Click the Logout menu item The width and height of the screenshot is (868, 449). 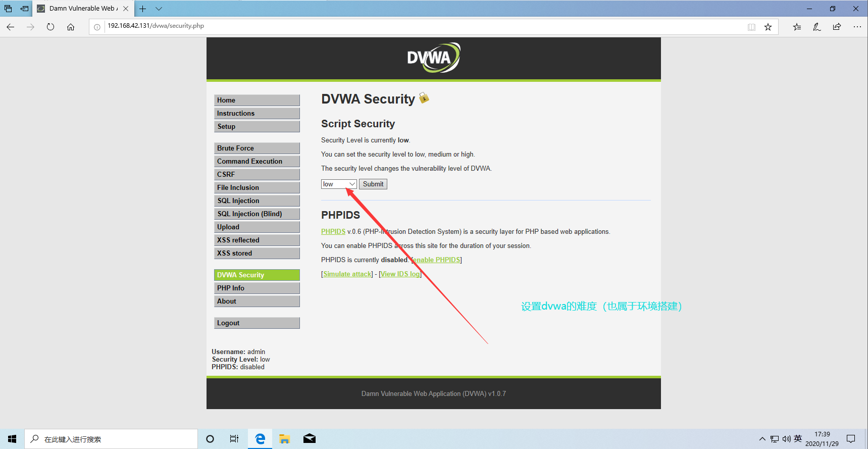tap(257, 323)
